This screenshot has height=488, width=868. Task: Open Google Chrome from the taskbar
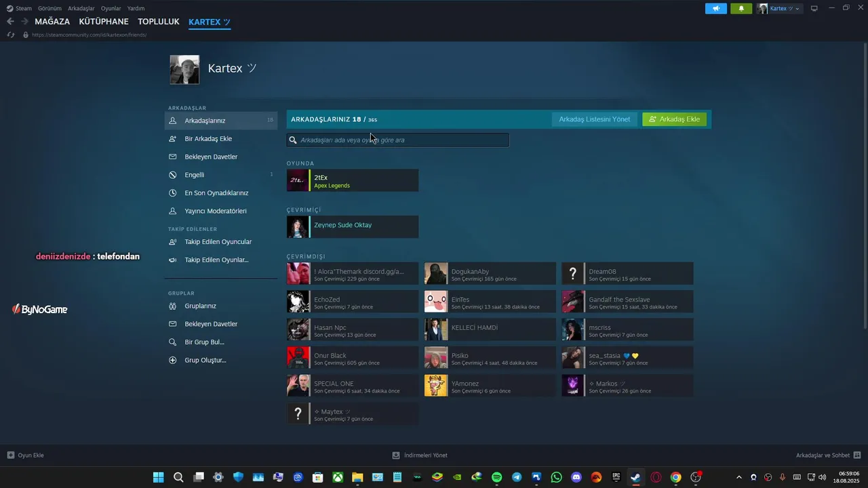675,477
